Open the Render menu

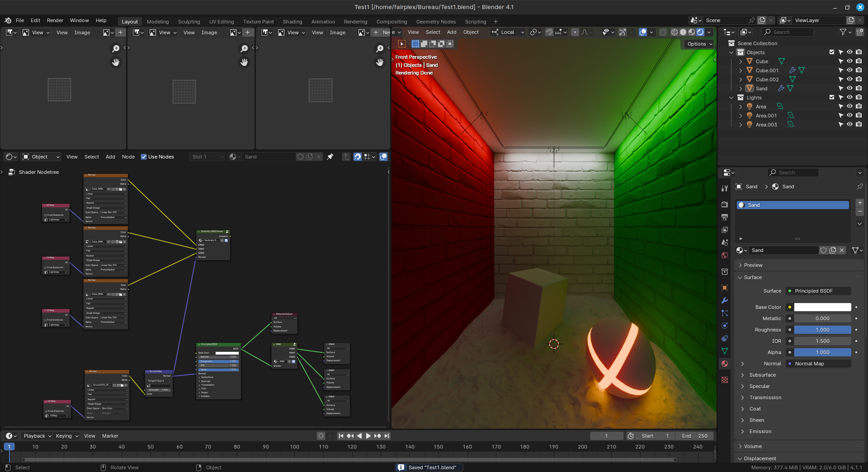55,20
